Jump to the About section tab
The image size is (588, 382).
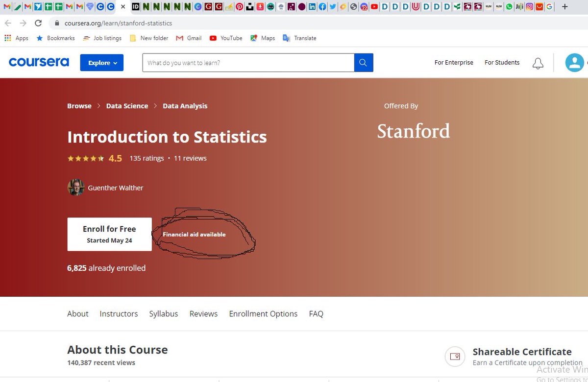(x=78, y=313)
